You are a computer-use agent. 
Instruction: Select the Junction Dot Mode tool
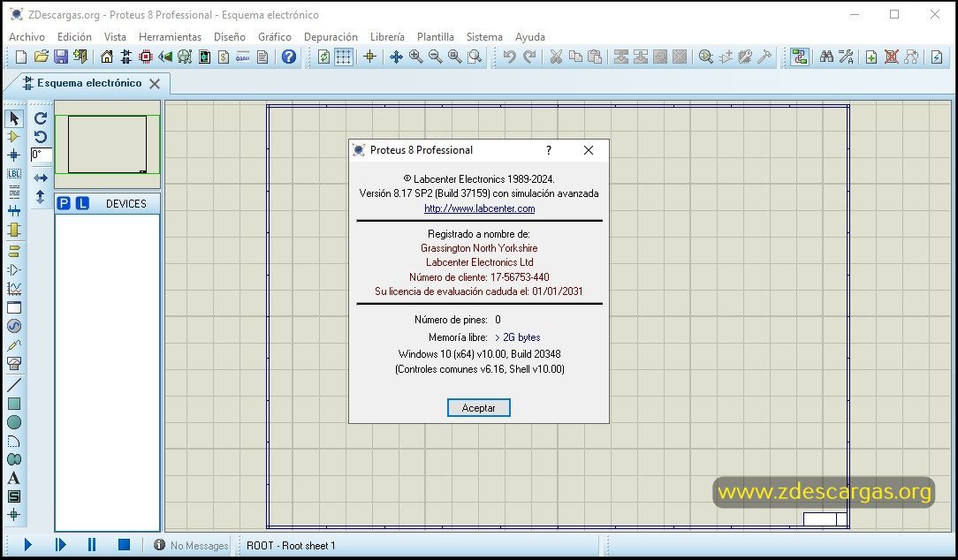(14, 155)
